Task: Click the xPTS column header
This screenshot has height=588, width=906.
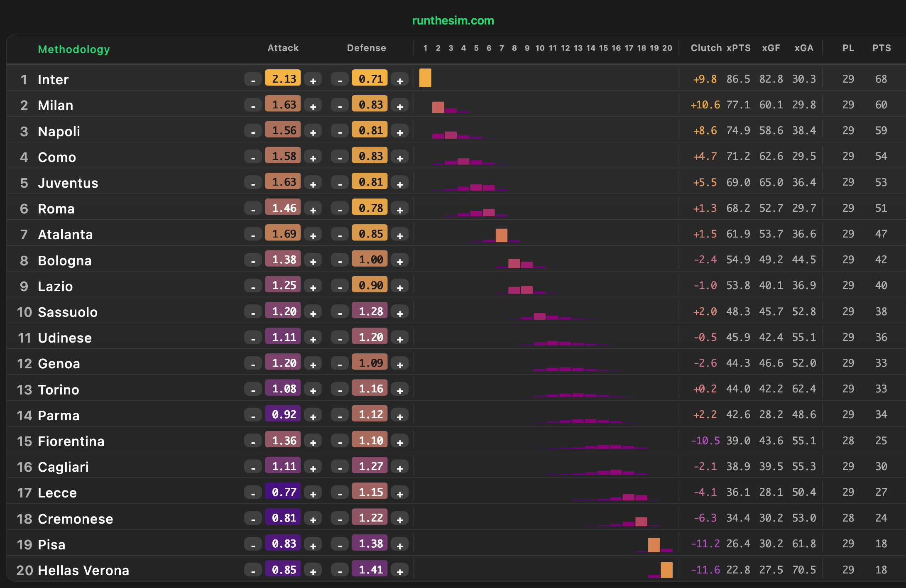Action: click(x=738, y=48)
